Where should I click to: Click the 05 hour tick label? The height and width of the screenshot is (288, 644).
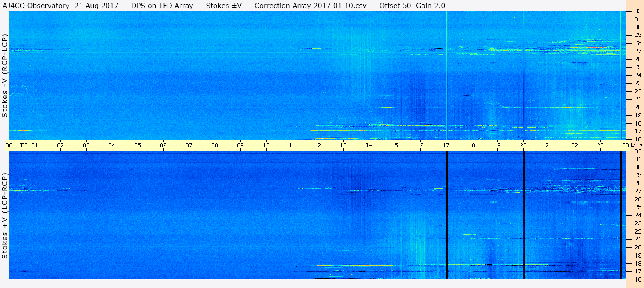(x=138, y=146)
